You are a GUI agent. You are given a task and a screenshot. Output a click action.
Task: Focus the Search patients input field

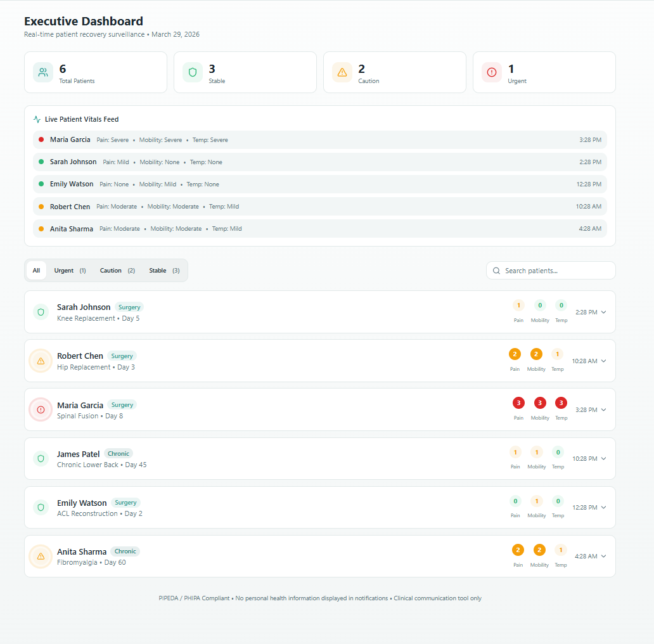[x=556, y=271]
